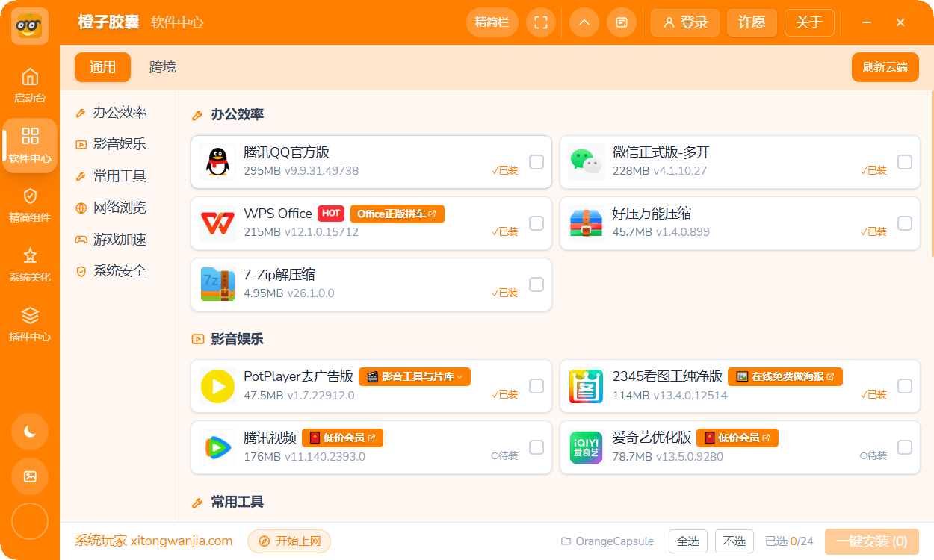Check the 2345看图王纯净版 checkbox
Screen dimensions: 934x560
[x=905, y=385]
